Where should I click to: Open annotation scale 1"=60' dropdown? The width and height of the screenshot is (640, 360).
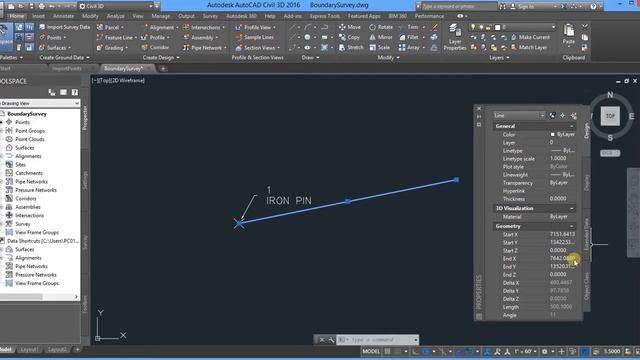tap(525, 351)
